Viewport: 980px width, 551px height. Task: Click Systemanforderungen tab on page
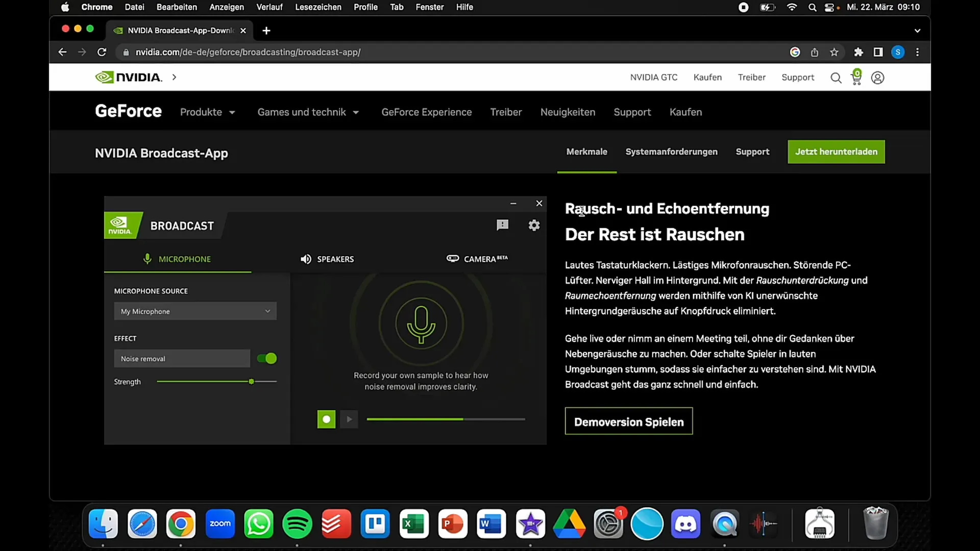[x=671, y=152]
